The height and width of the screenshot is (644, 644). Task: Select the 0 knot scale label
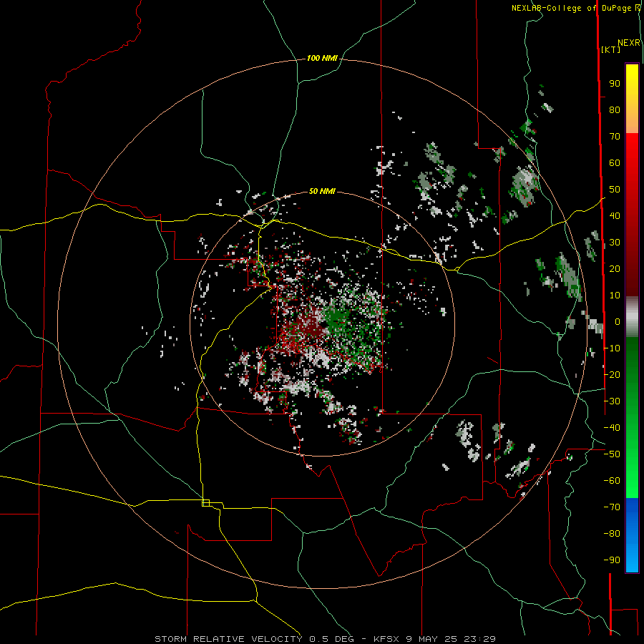coord(618,321)
